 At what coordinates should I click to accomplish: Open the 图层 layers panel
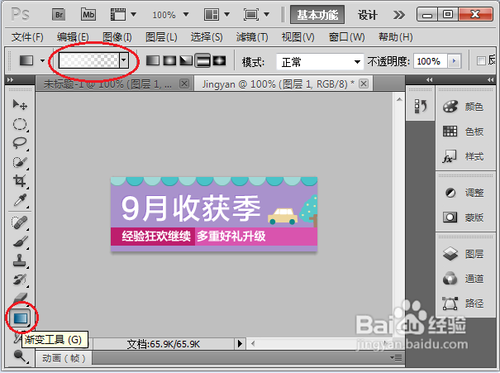pos(463,254)
